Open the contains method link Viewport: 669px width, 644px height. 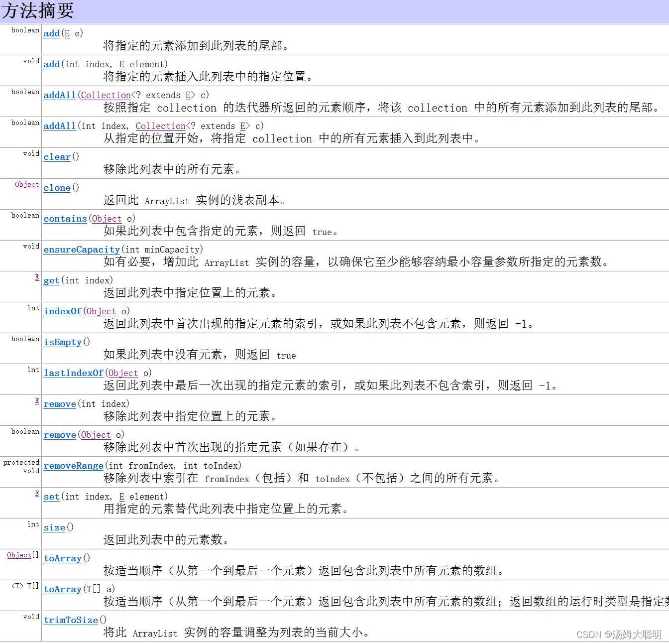coord(65,219)
